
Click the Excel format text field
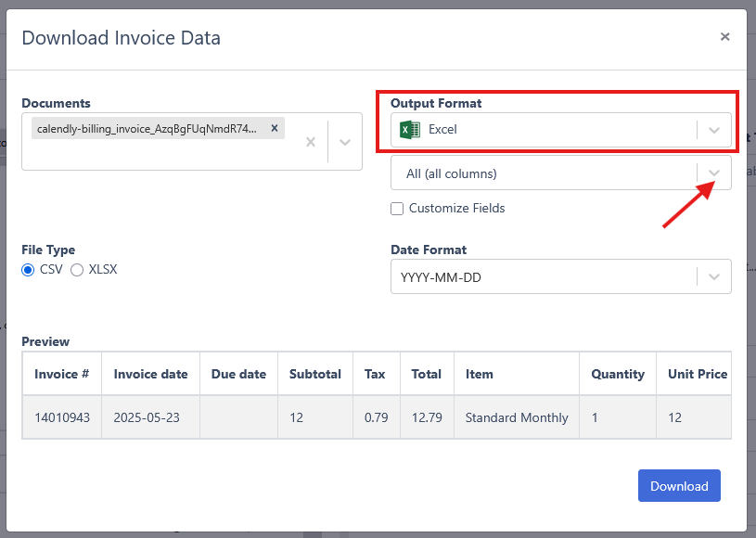(x=560, y=130)
